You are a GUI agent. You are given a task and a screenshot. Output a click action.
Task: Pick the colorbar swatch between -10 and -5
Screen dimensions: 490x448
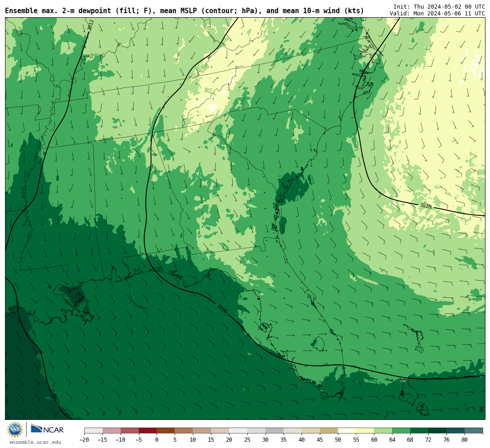130,431
